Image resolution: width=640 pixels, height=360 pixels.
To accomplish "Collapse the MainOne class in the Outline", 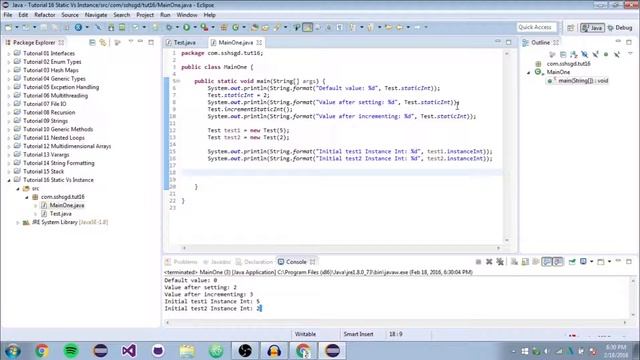I will [529, 72].
